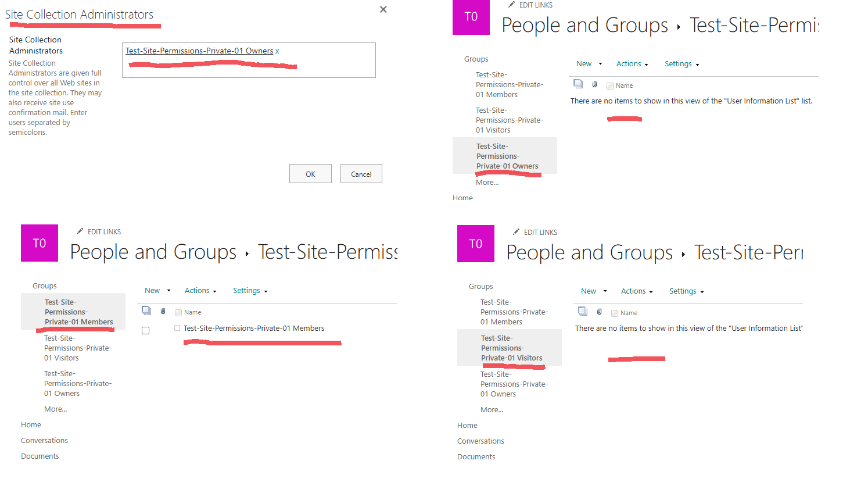Open the New dropdown in the Owners-highlighted view

pyautogui.click(x=589, y=64)
